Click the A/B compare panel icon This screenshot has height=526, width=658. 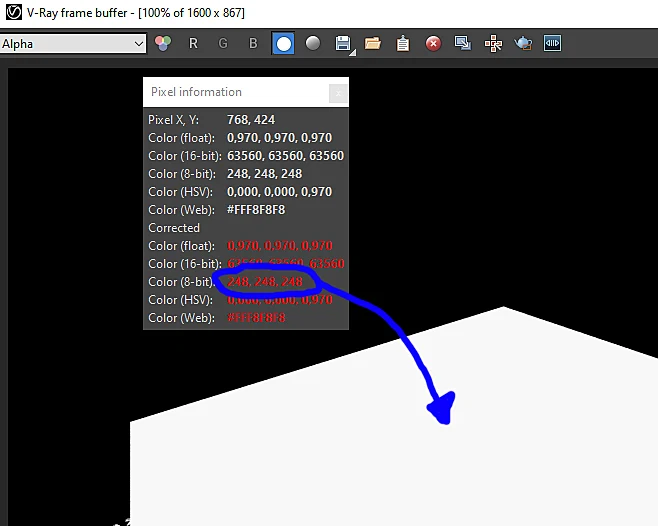click(x=552, y=43)
